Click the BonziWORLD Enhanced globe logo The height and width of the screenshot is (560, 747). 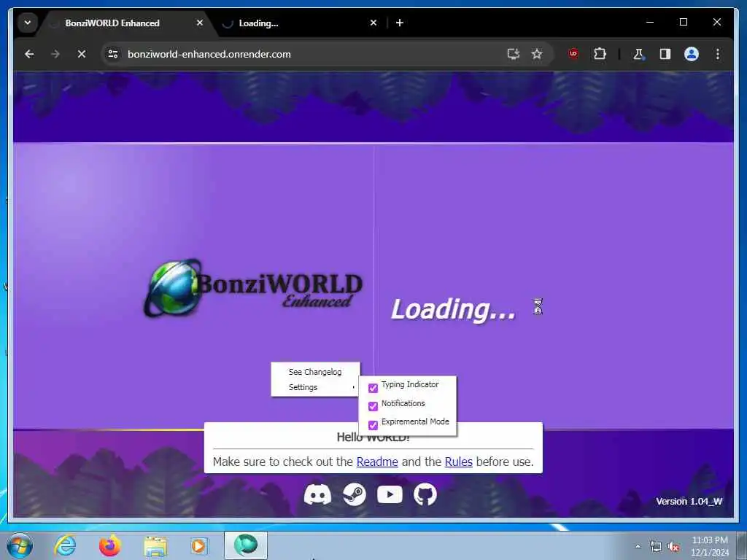pos(172,288)
